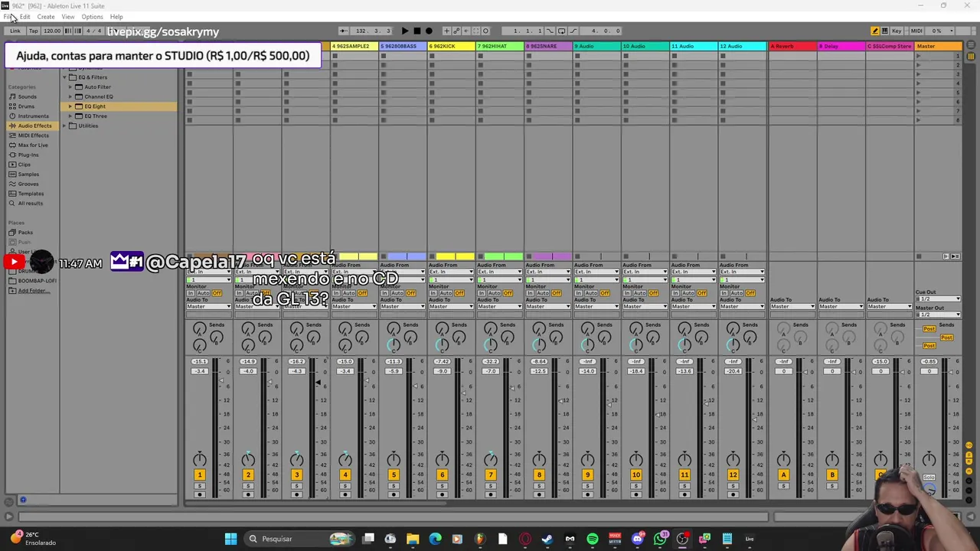Expand the Channel EQ device

(x=70, y=96)
